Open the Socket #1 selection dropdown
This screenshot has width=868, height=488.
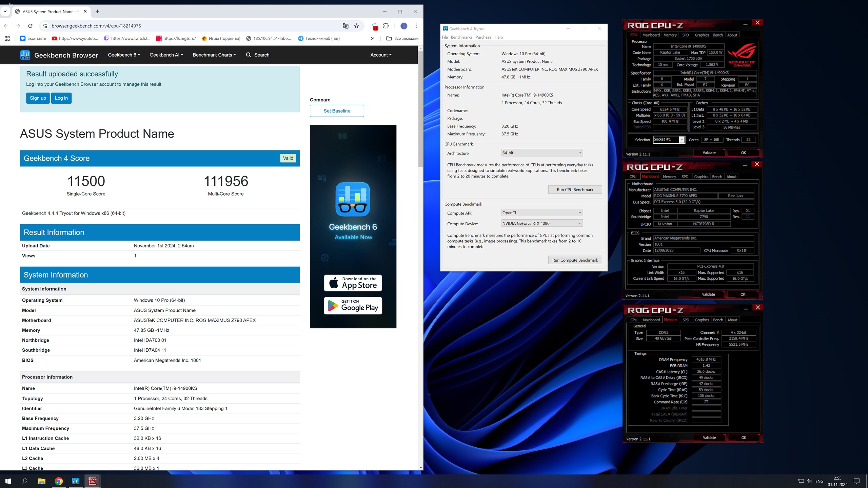click(669, 140)
